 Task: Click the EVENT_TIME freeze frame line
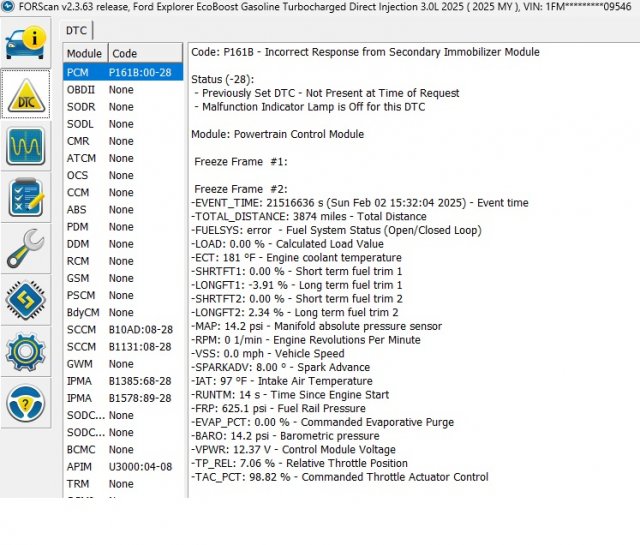[x=360, y=203]
